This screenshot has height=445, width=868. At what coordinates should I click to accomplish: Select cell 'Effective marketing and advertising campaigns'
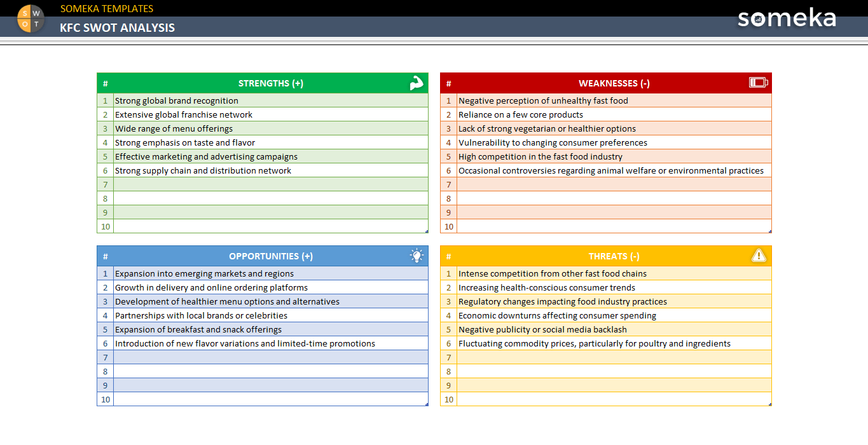coord(271,156)
